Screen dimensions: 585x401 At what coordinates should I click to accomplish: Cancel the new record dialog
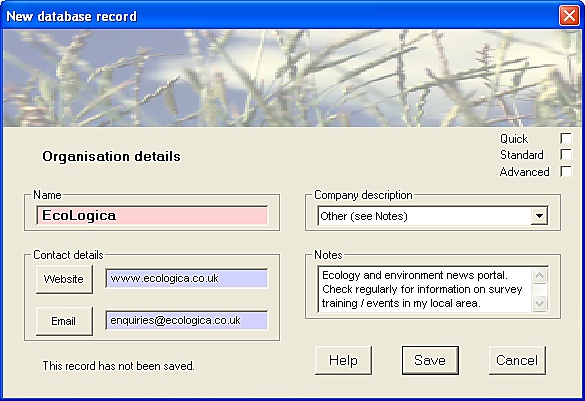[517, 360]
